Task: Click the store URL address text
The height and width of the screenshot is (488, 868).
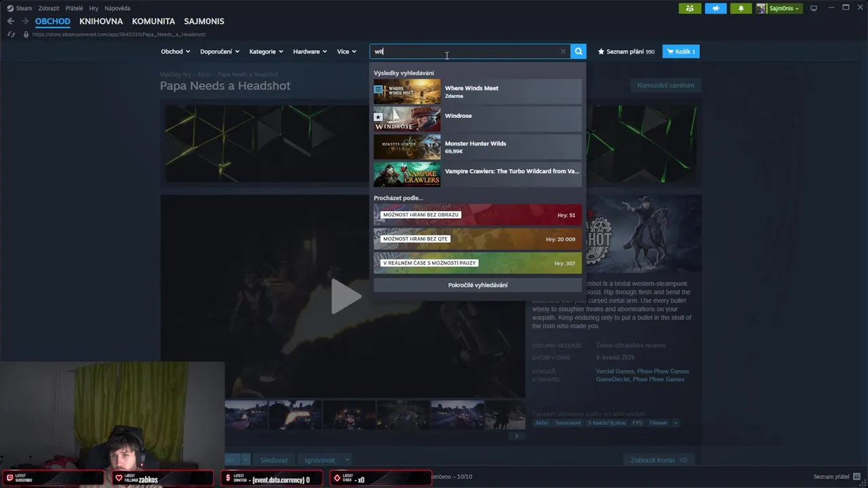Action: 119,34
